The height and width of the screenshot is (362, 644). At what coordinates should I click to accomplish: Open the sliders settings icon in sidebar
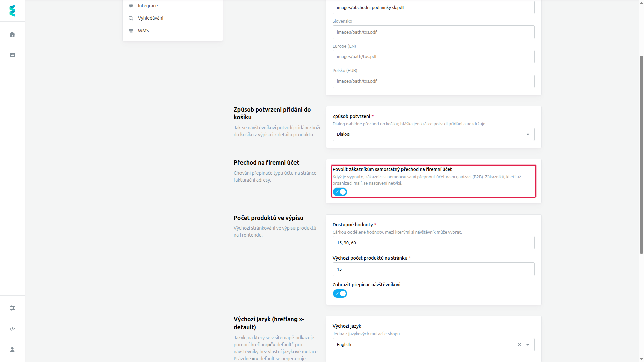click(x=12, y=308)
